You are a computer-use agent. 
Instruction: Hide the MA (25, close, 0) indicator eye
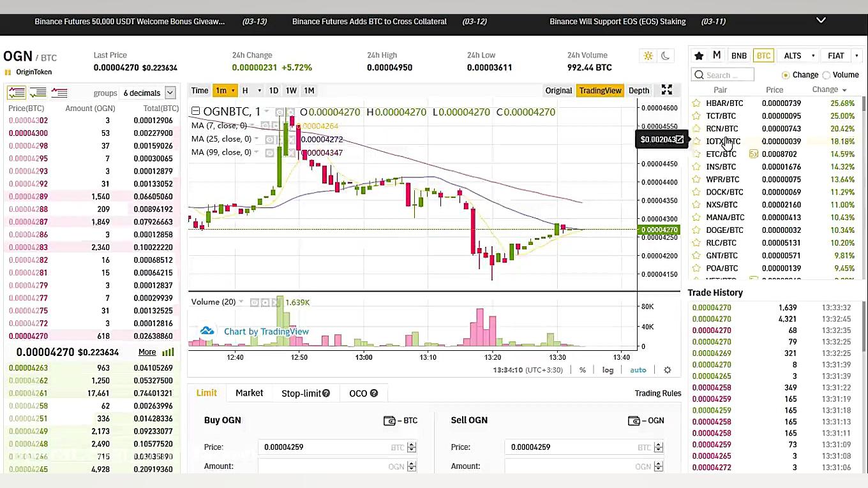tap(269, 139)
